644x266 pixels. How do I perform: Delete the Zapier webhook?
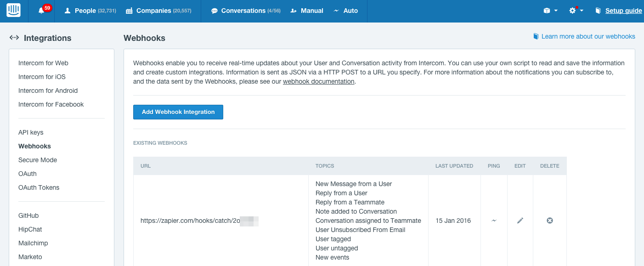[550, 221]
